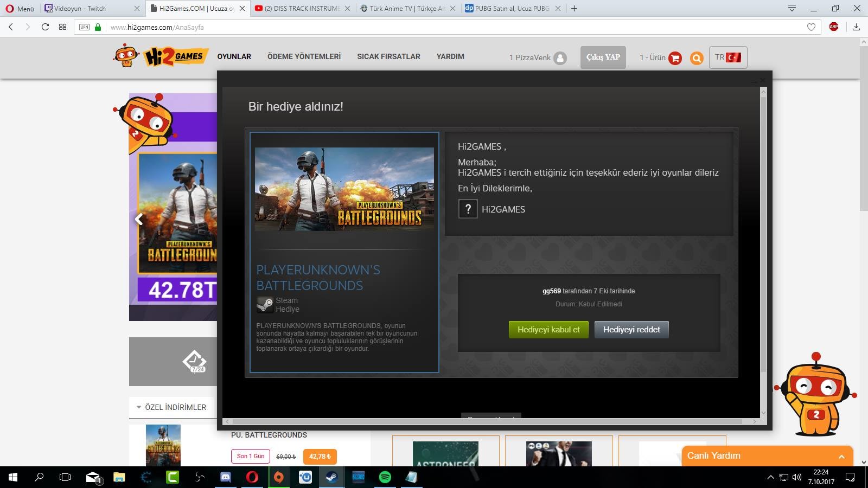Image resolution: width=868 pixels, height=488 pixels.
Task: View site security padlock info
Action: coord(98,27)
